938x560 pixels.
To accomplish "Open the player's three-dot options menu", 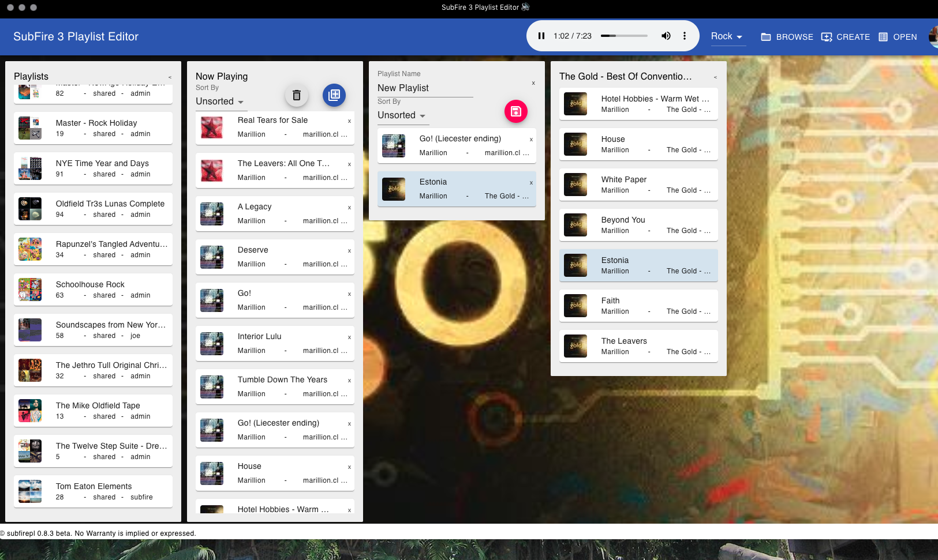I will point(685,36).
